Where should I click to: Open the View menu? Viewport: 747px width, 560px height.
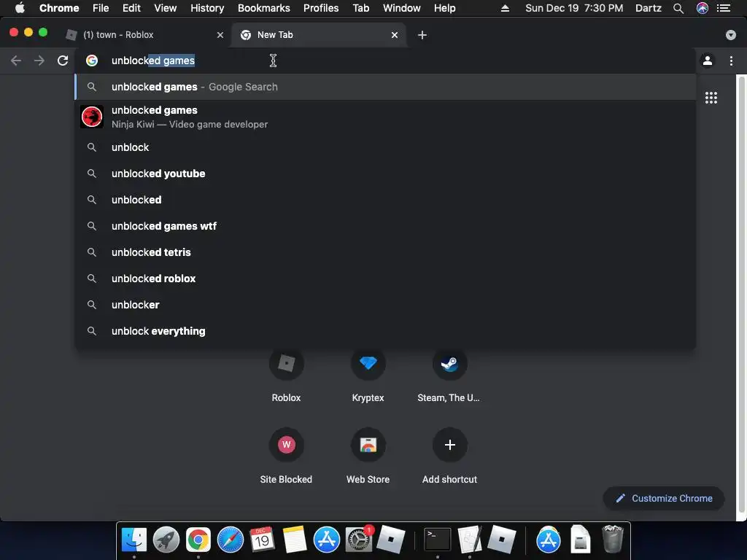[x=166, y=8]
